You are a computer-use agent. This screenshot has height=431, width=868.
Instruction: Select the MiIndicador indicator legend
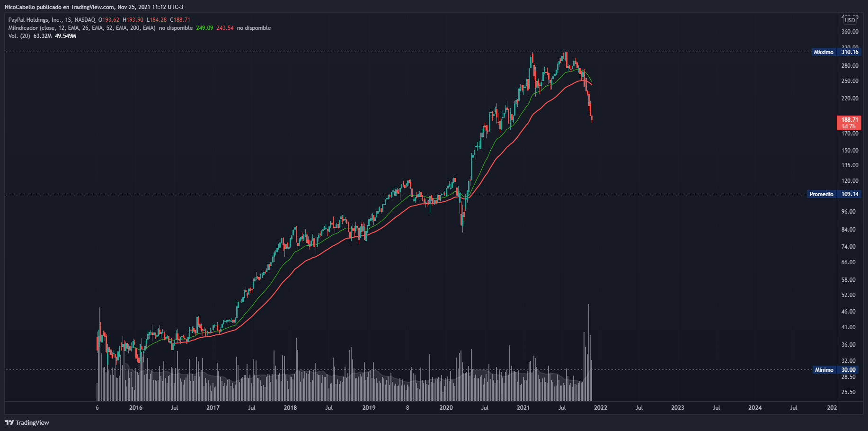click(x=82, y=28)
